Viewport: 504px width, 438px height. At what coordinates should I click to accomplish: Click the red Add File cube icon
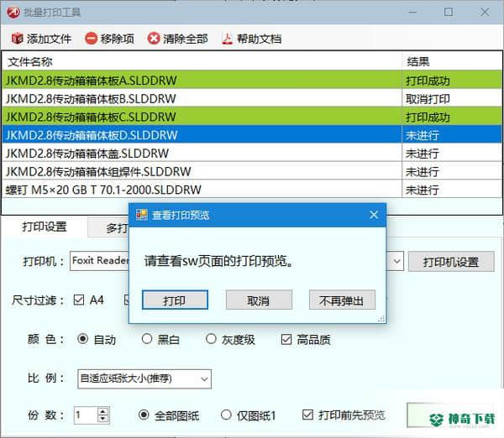click(17, 39)
